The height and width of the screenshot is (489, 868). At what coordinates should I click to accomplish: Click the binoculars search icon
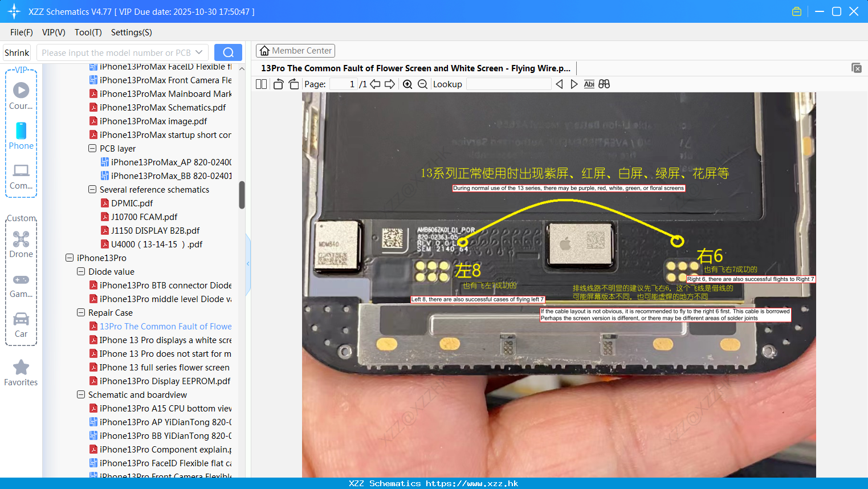click(604, 84)
